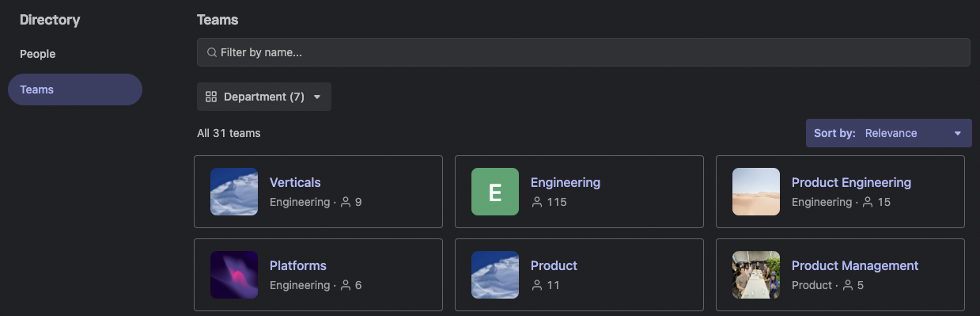Screen dimensions: 980x316
Task: Click the Platforms team purple avatar icon
Action: tap(234, 275)
